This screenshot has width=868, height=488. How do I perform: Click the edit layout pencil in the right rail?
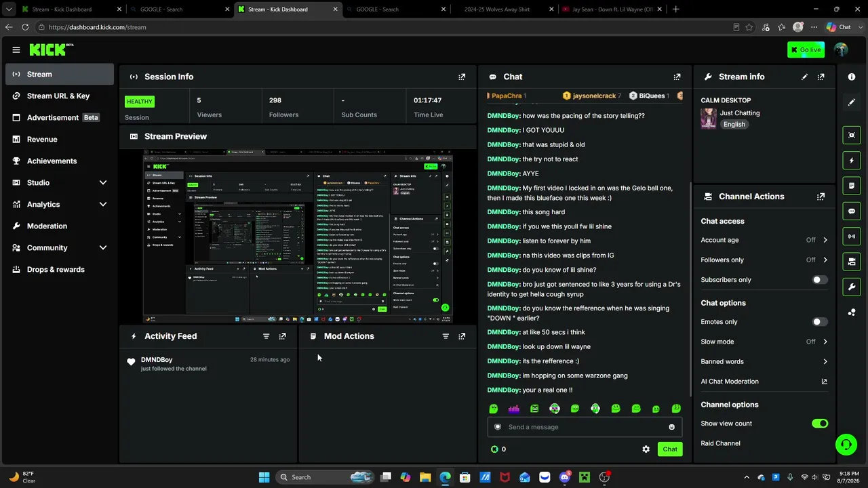pos(852,102)
